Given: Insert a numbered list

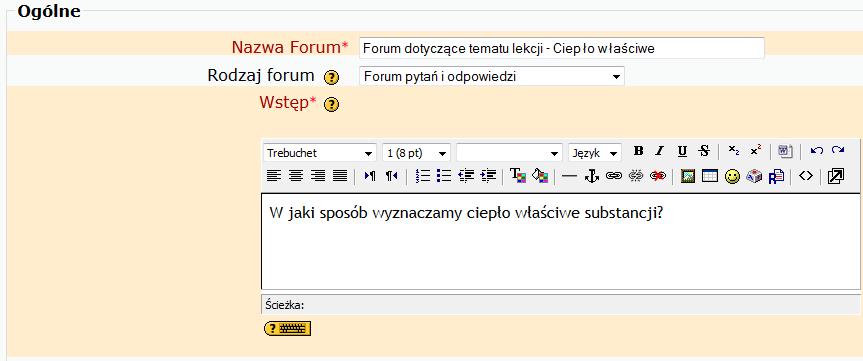Looking at the screenshot, I should [422, 176].
